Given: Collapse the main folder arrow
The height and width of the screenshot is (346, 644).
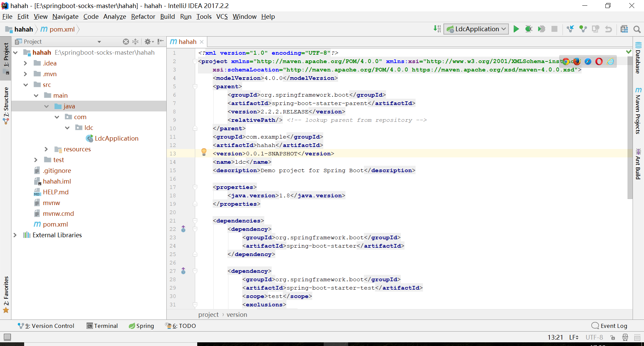Looking at the screenshot, I should point(36,95).
